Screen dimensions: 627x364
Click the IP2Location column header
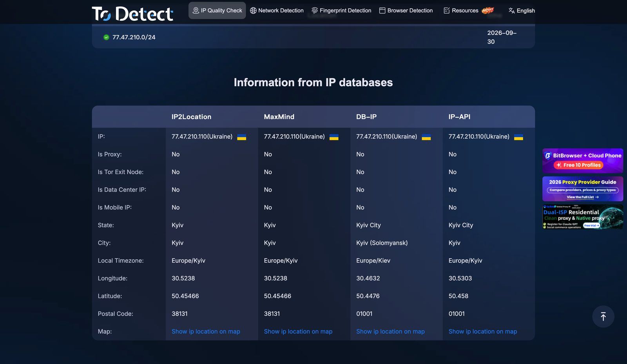pyautogui.click(x=191, y=117)
